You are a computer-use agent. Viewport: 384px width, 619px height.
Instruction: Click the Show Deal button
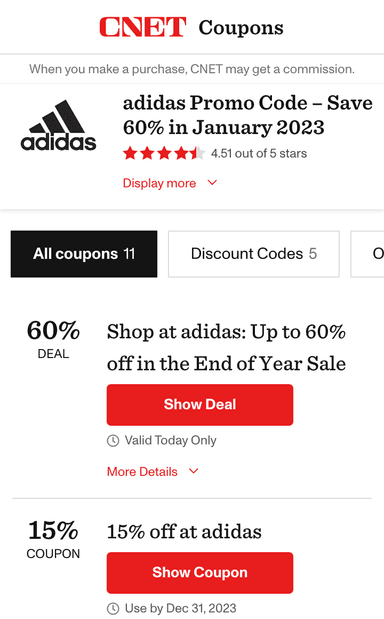200,405
